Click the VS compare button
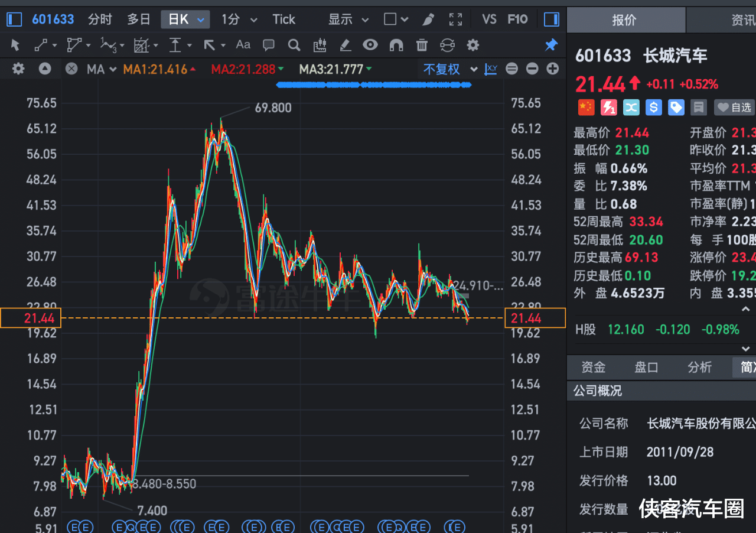 [489, 19]
